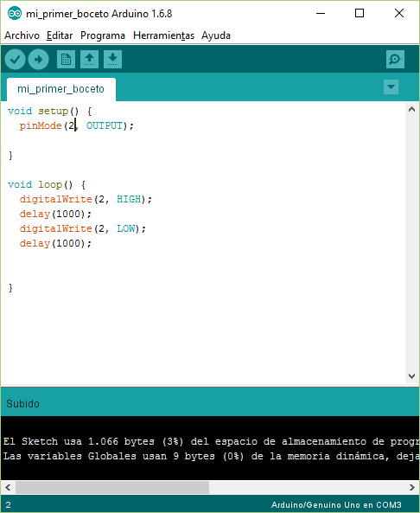Open the Ayuda menu
This screenshot has height=513, width=420.
(x=216, y=35)
